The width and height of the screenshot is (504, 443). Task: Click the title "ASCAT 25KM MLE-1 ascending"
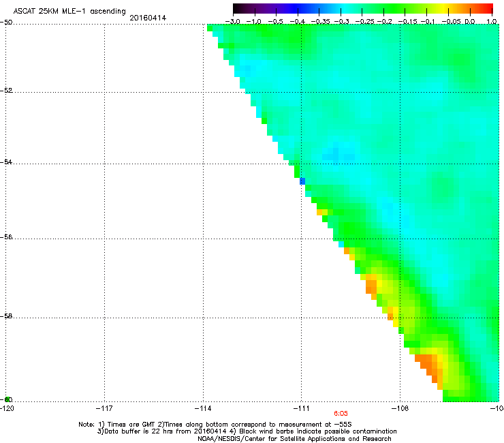(x=69, y=12)
